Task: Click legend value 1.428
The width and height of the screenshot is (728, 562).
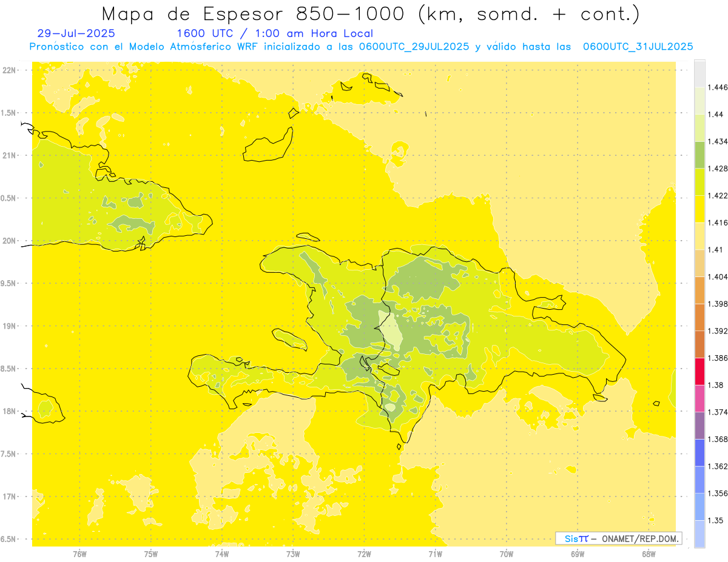Action: 718,169
